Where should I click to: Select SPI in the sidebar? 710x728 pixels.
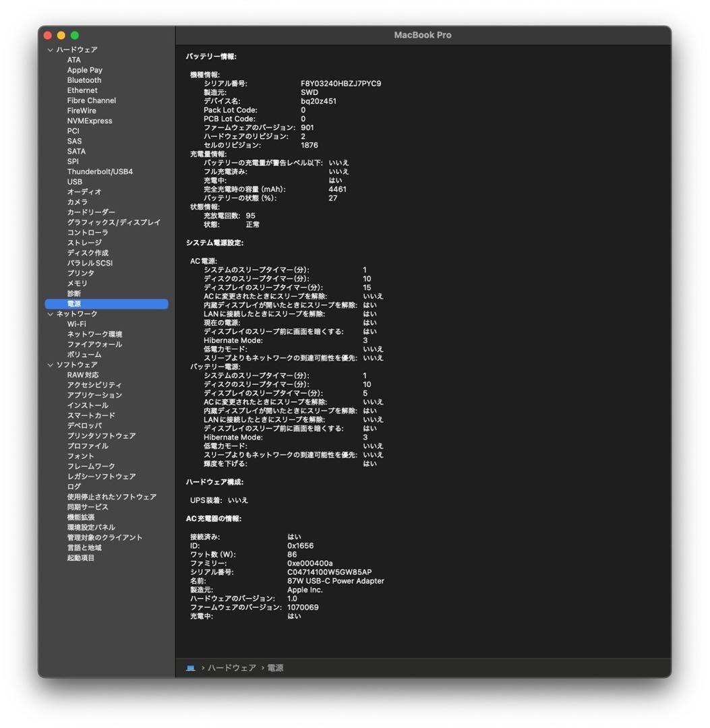tap(73, 162)
